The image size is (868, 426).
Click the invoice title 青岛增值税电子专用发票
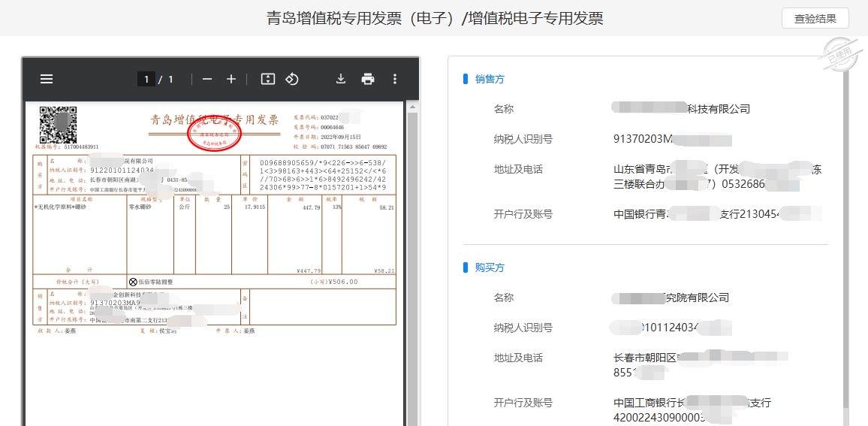click(214, 119)
